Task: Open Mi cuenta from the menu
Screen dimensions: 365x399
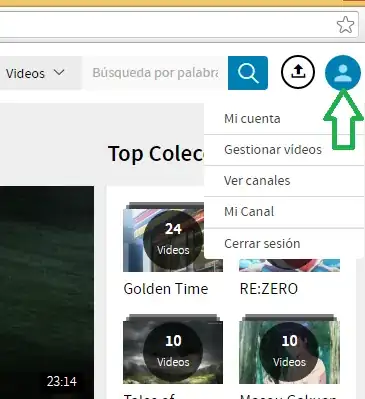Action: (x=284, y=119)
